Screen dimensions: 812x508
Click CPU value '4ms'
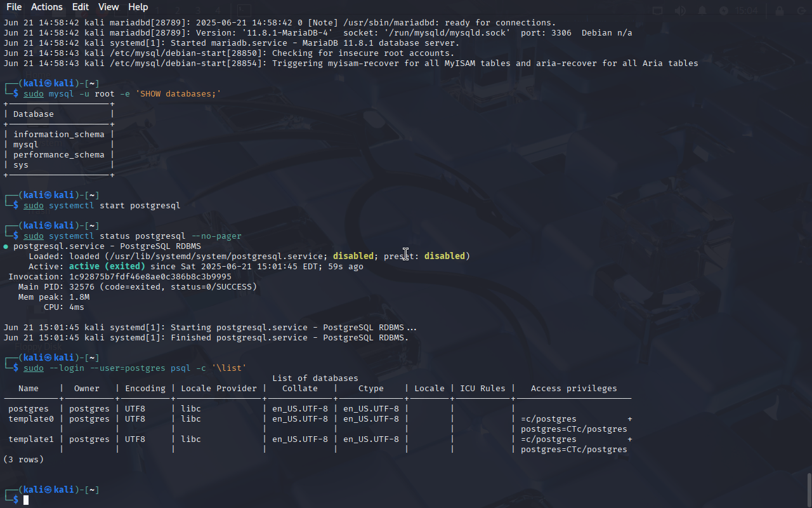click(x=77, y=307)
